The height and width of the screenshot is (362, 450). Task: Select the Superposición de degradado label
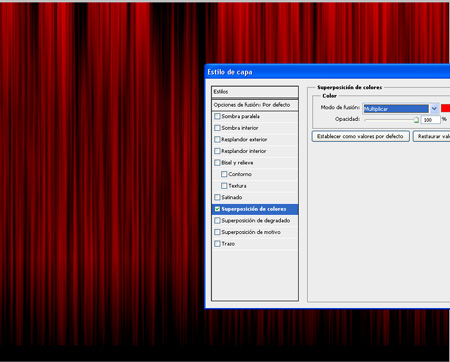256,220
